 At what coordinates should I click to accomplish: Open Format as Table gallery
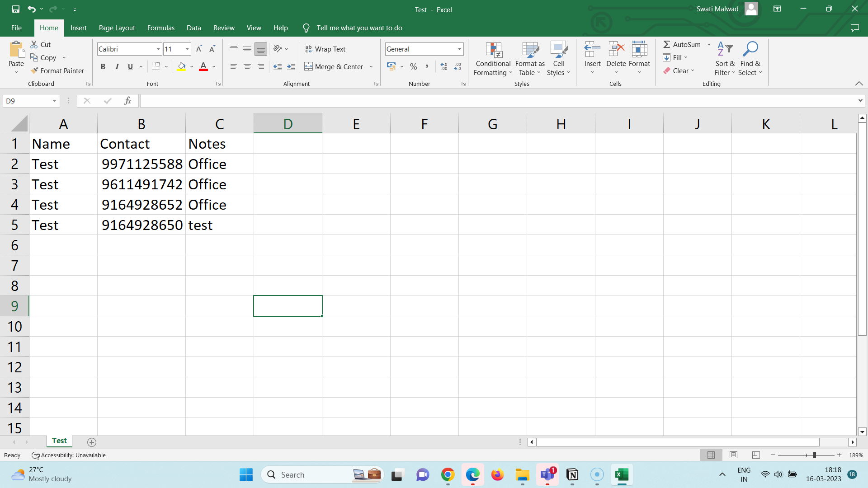[530, 59]
